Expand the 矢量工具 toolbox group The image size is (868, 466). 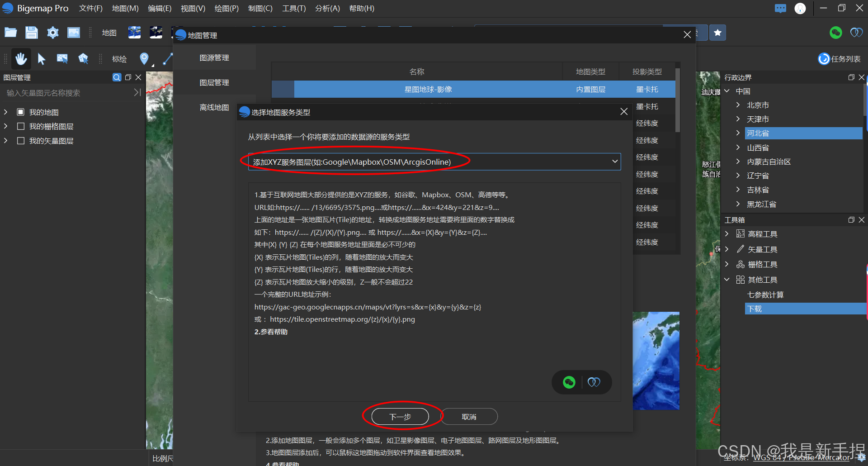click(727, 249)
